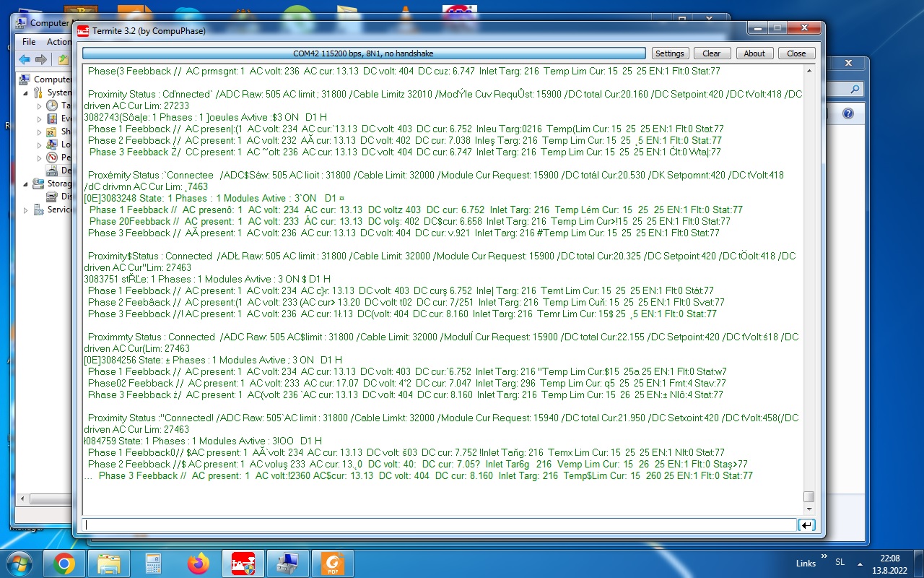
Task: Select the Task Scheduler clock icon
Action: pos(52,105)
